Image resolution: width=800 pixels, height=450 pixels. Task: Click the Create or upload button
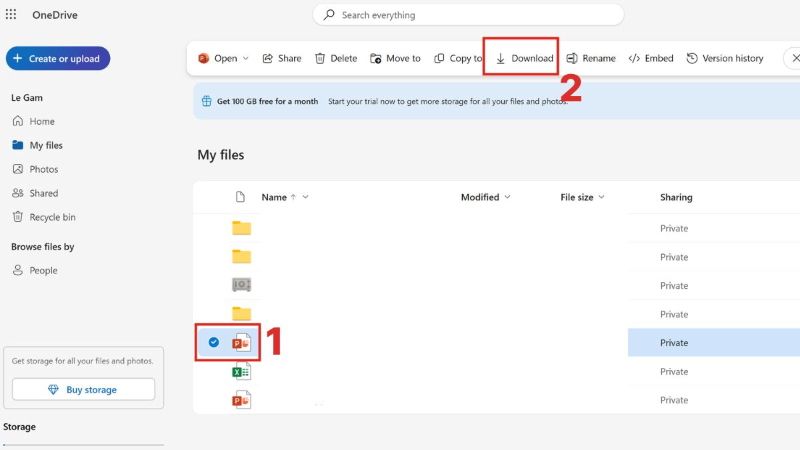coord(58,58)
